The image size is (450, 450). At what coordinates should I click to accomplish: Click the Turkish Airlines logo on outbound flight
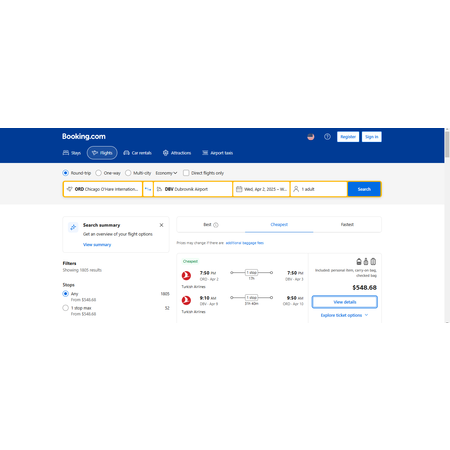(x=186, y=276)
